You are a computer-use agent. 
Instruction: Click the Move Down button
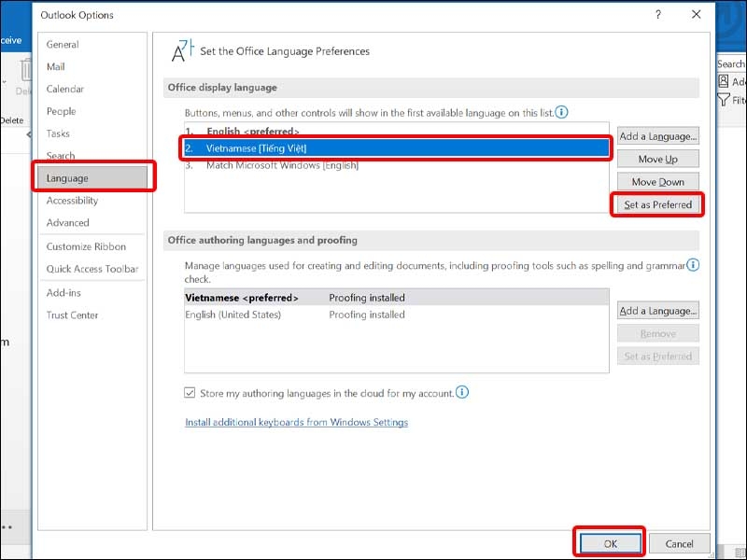coord(658,182)
